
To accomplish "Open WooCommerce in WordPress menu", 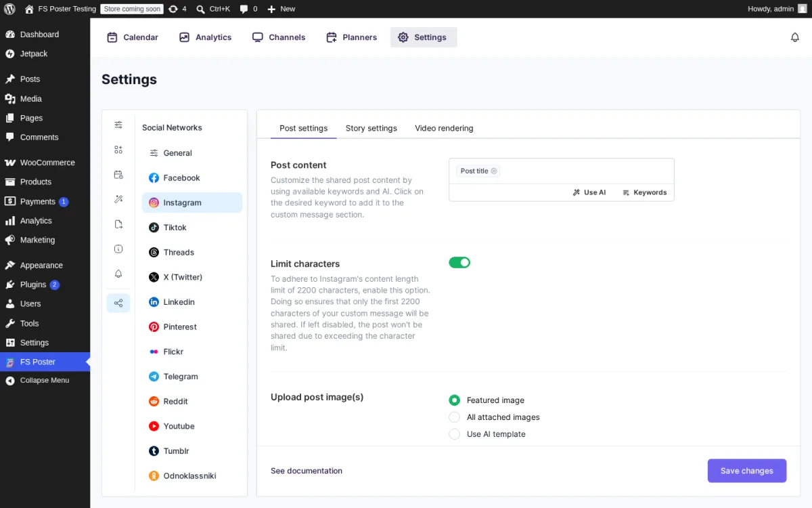I will pos(45,163).
